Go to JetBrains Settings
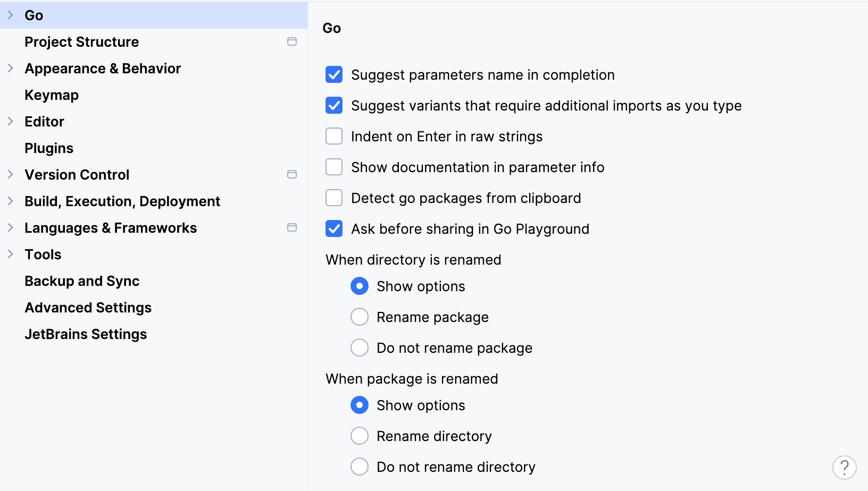The width and height of the screenshot is (868, 491). [86, 334]
